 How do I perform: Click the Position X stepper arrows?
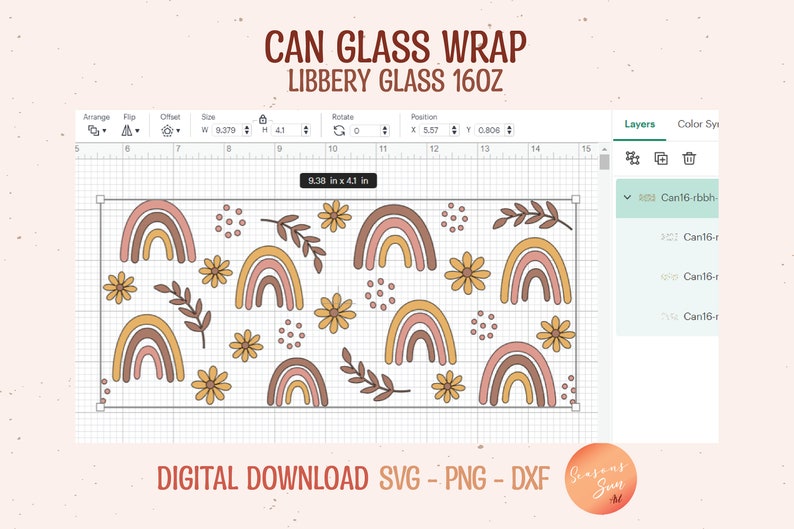(x=454, y=130)
